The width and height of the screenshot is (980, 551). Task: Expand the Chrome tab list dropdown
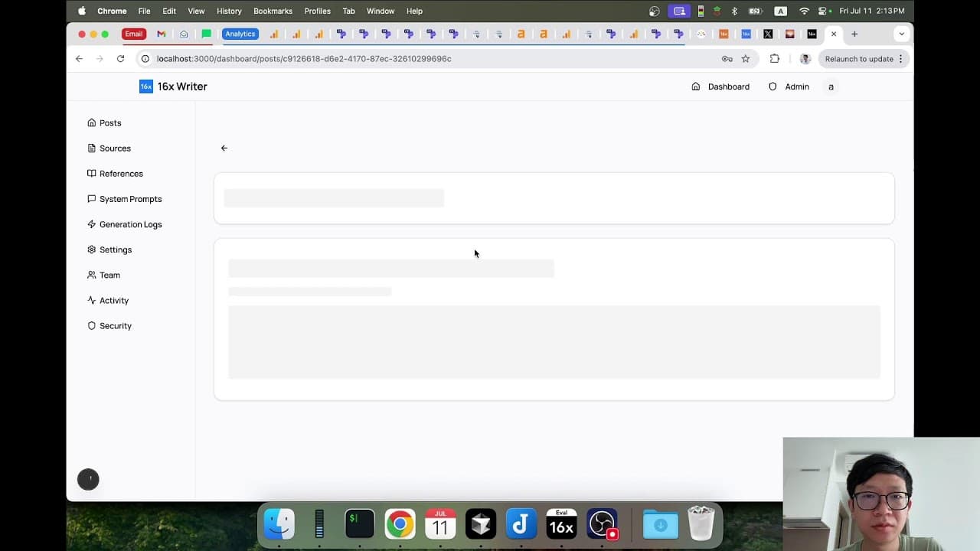[x=901, y=34]
